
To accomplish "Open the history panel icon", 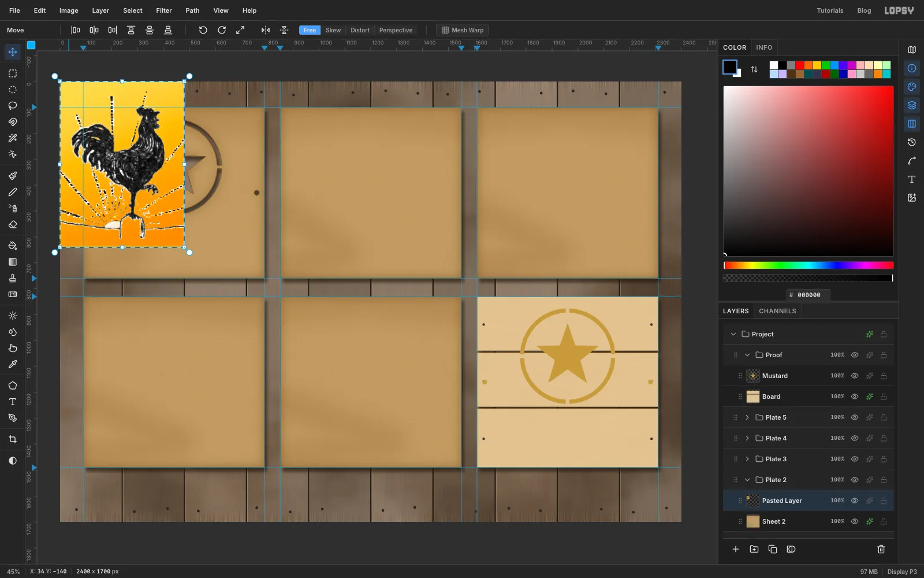I will [x=912, y=142].
